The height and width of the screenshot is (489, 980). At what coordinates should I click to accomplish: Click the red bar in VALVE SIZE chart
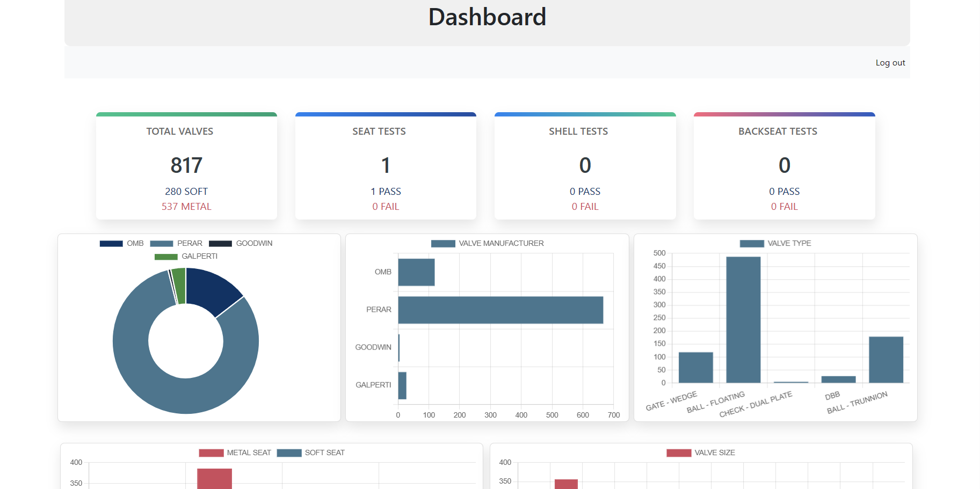566,484
